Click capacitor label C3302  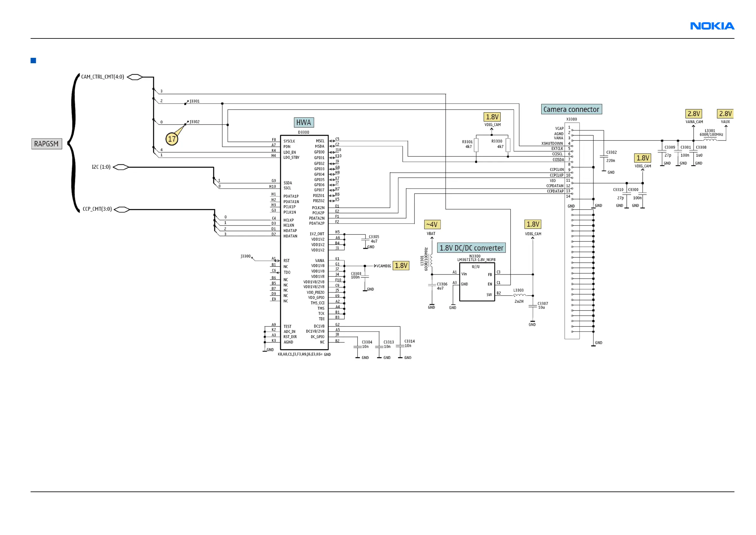point(612,152)
